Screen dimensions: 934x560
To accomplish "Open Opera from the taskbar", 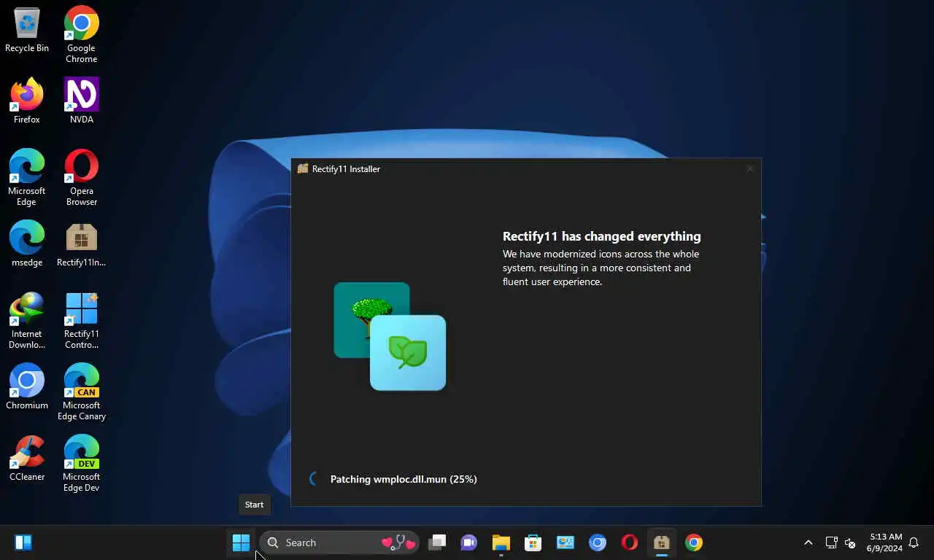I will [x=630, y=542].
